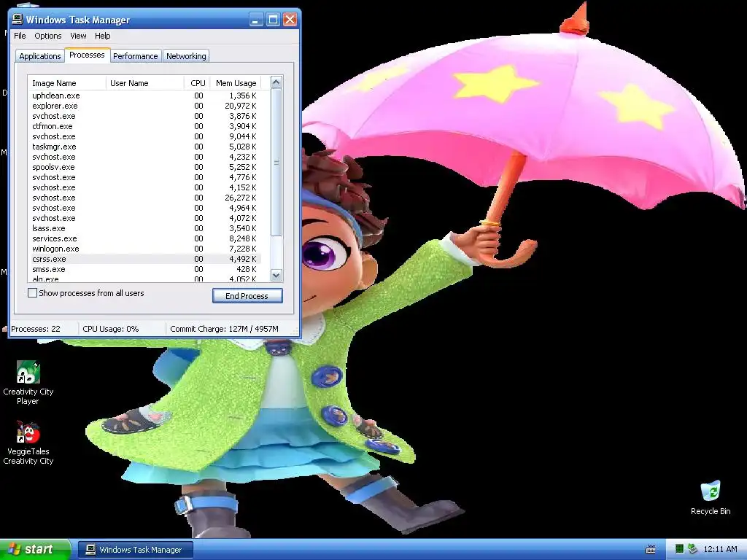Switch to the Networking tab
The width and height of the screenshot is (747, 560).
pyautogui.click(x=186, y=55)
